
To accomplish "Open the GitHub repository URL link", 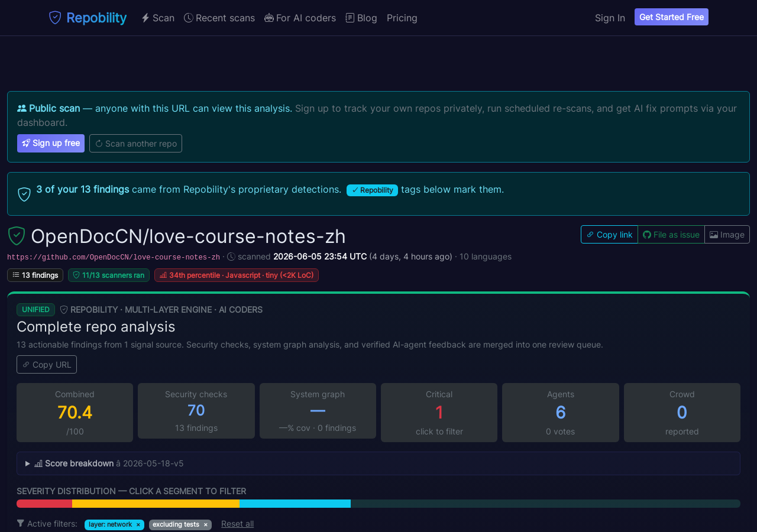I will pos(114,257).
